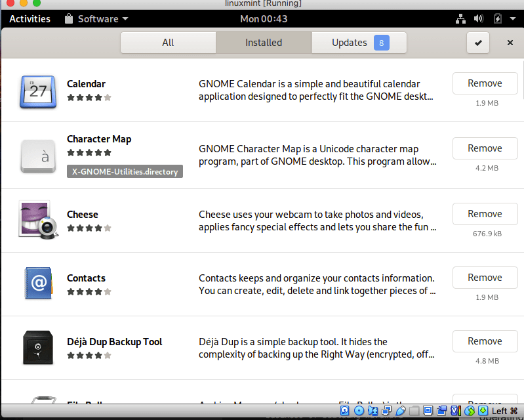This screenshot has height=420, width=524.
Task: Open the VirtualBox CPU virtualization status icon
Action: click(456, 410)
